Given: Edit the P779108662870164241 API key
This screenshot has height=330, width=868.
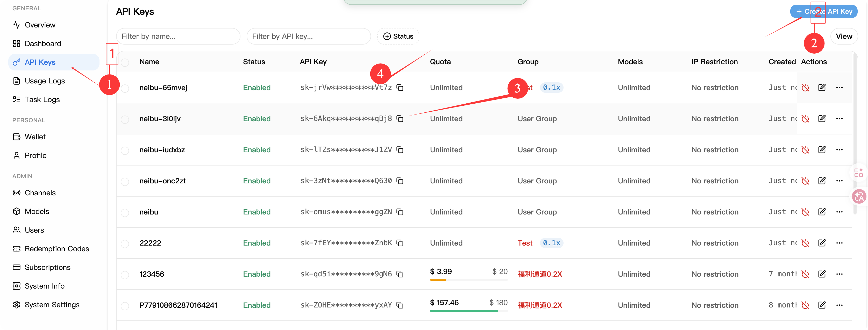Looking at the screenshot, I should click(x=822, y=305).
